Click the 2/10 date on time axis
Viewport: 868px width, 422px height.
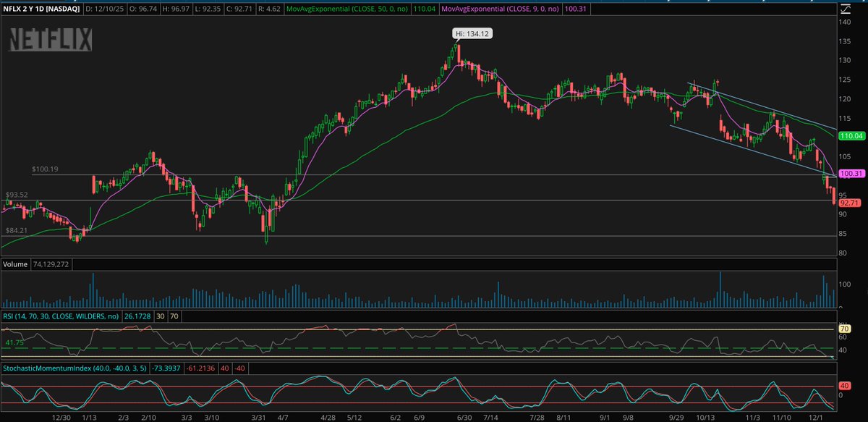pos(149,418)
